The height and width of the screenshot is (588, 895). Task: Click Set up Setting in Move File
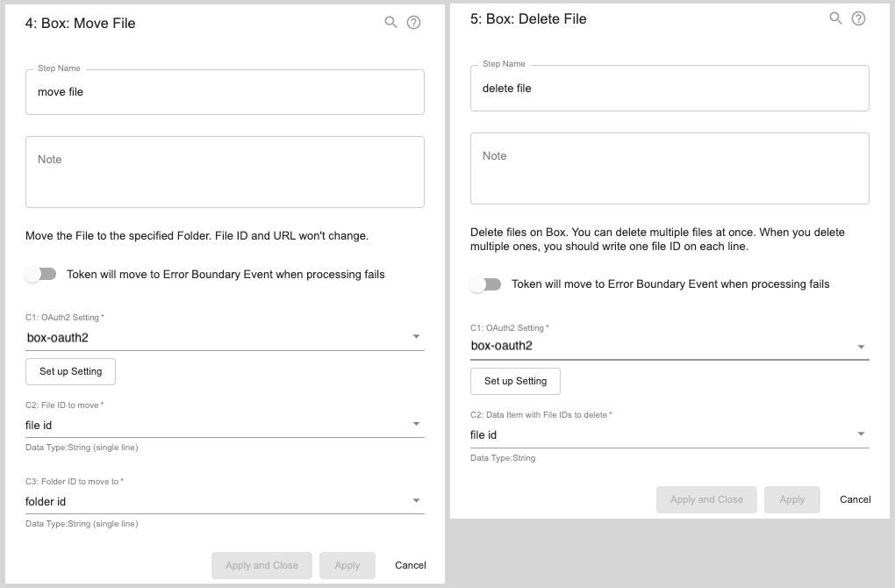[71, 371]
